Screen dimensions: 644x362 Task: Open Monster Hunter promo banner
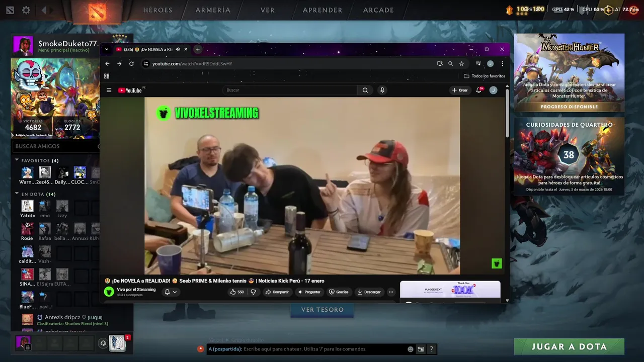(569, 73)
